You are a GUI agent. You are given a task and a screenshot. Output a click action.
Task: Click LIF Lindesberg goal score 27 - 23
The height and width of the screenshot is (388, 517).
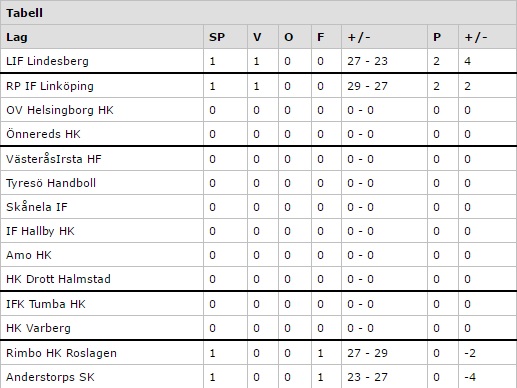coord(367,61)
